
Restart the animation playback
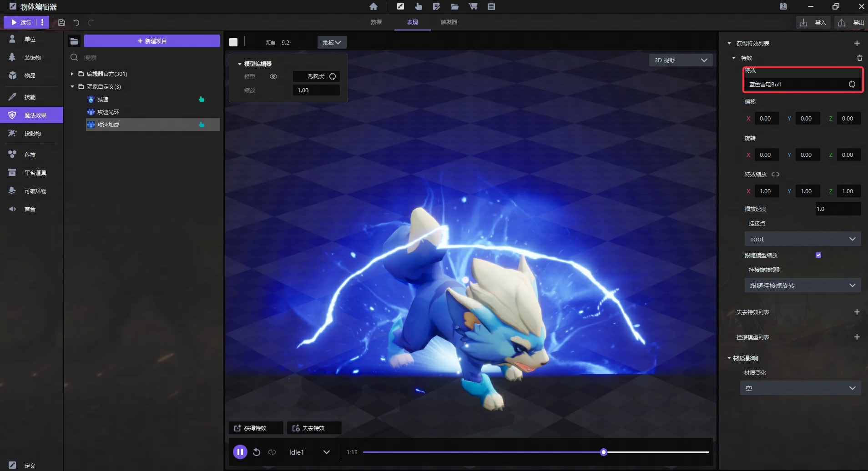[257, 452]
